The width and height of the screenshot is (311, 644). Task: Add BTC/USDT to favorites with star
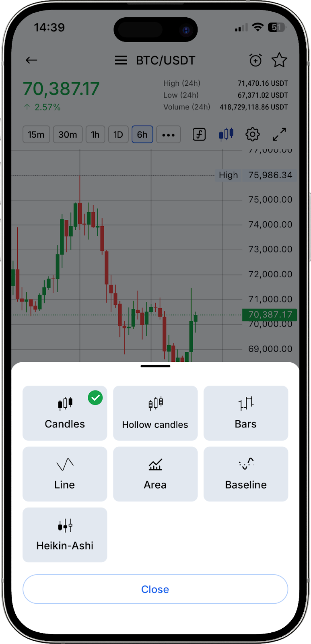(x=279, y=60)
